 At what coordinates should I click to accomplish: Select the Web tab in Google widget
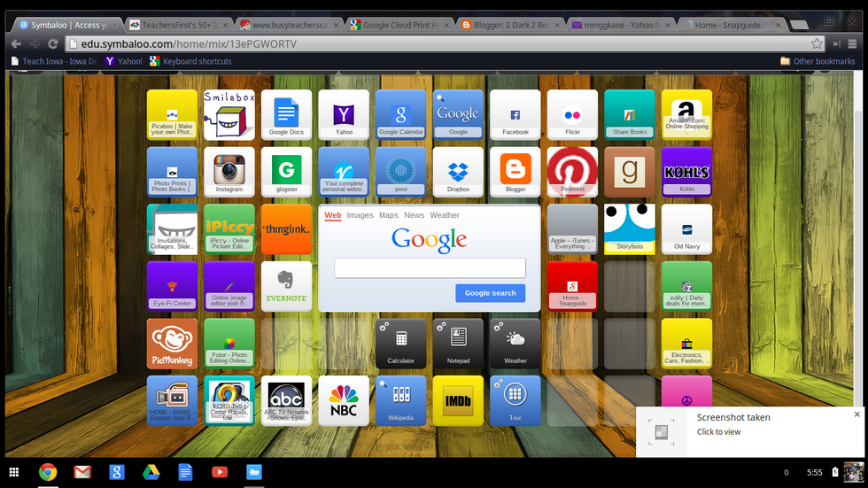(x=333, y=215)
